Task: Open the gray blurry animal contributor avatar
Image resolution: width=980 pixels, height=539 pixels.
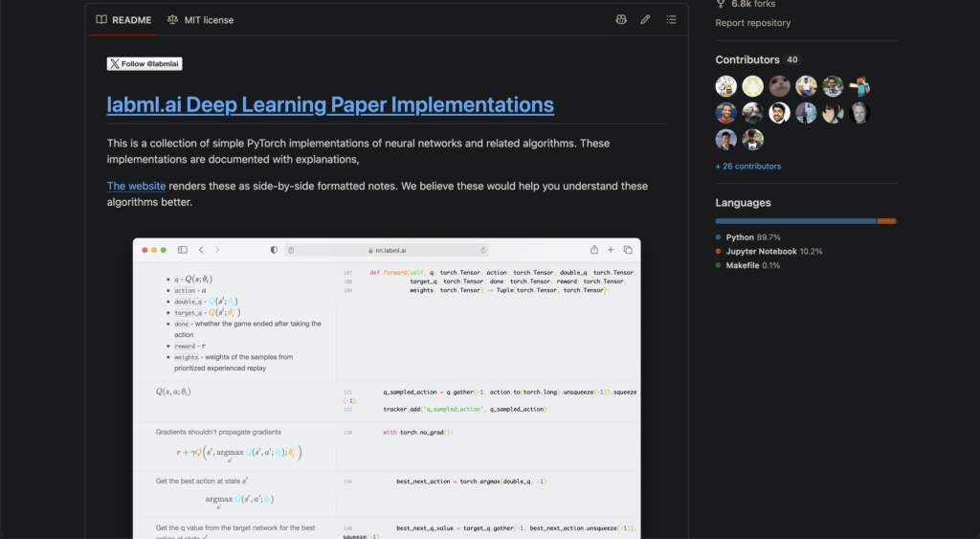Action: pos(752,113)
